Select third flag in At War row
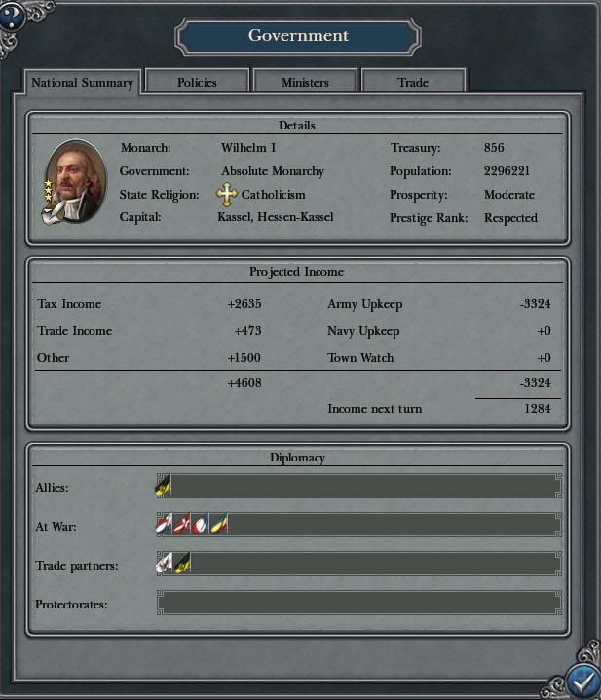The height and width of the screenshot is (700, 601). coord(200,524)
